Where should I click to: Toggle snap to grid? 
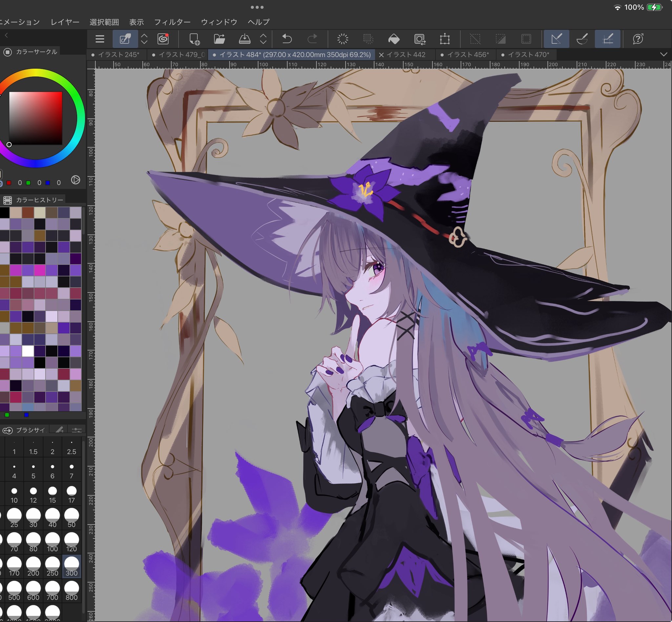(608, 39)
